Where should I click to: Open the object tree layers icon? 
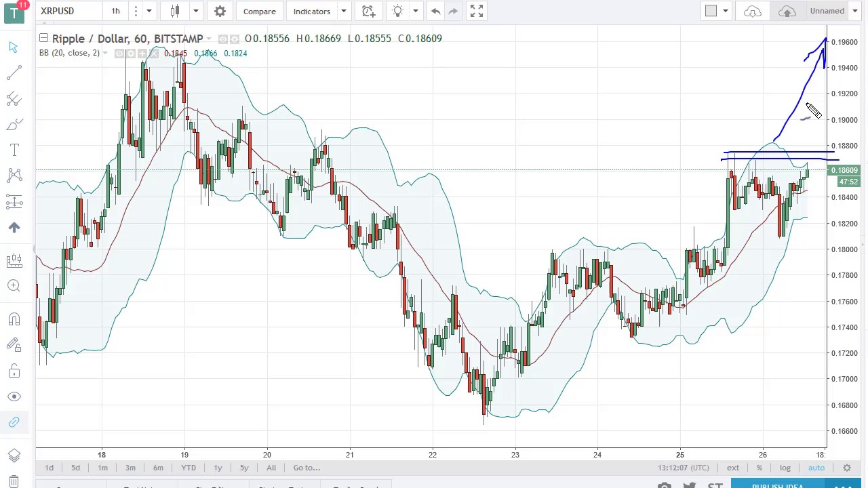[14, 455]
